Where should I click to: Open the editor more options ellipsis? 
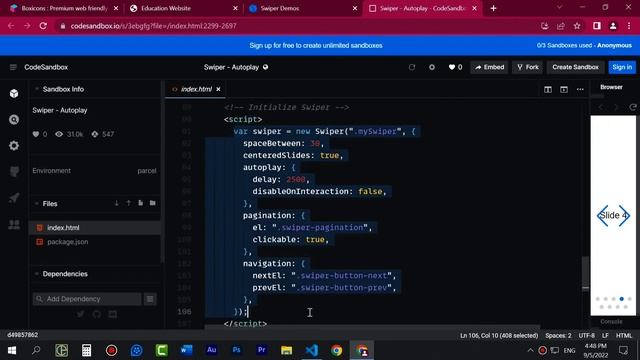pos(580,89)
